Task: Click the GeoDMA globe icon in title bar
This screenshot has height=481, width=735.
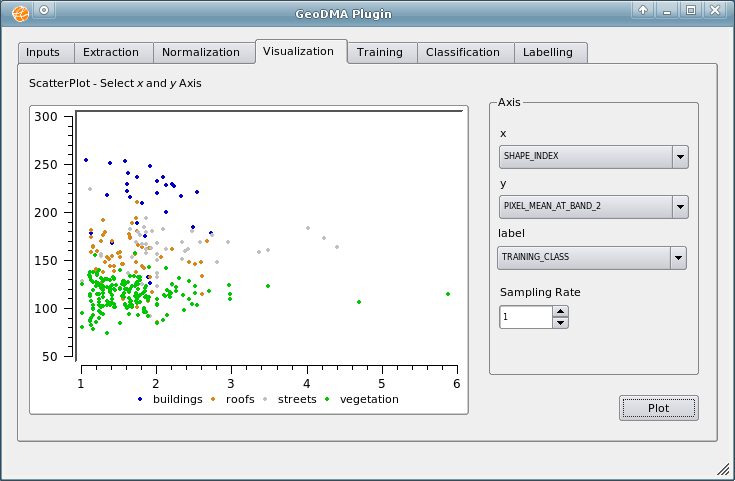Action: coord(20,13)
